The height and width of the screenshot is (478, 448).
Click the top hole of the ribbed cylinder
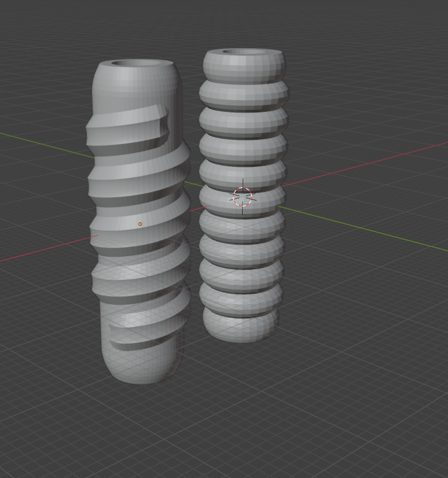(x=244, y=52)
